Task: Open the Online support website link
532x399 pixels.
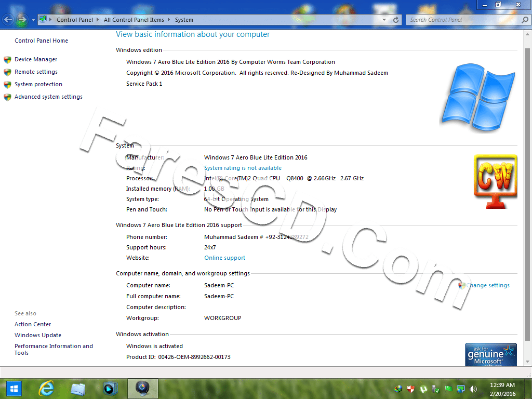Action: [x=224, y=258]
